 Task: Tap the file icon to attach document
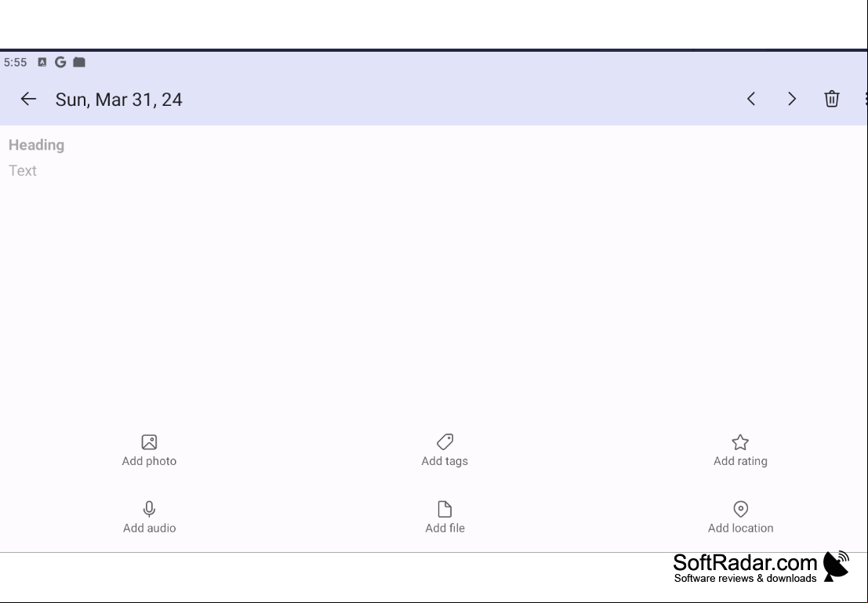pyautogui.click(x=445, y=509)
